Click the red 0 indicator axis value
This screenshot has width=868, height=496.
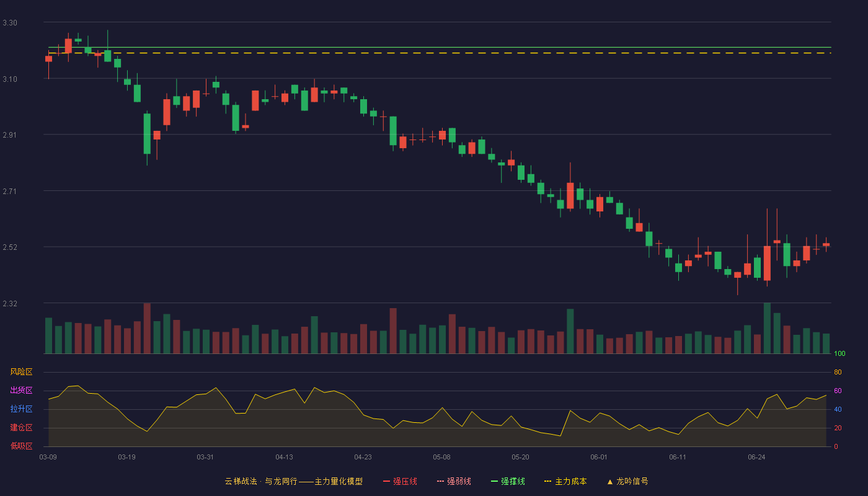[x=836, y=446]
